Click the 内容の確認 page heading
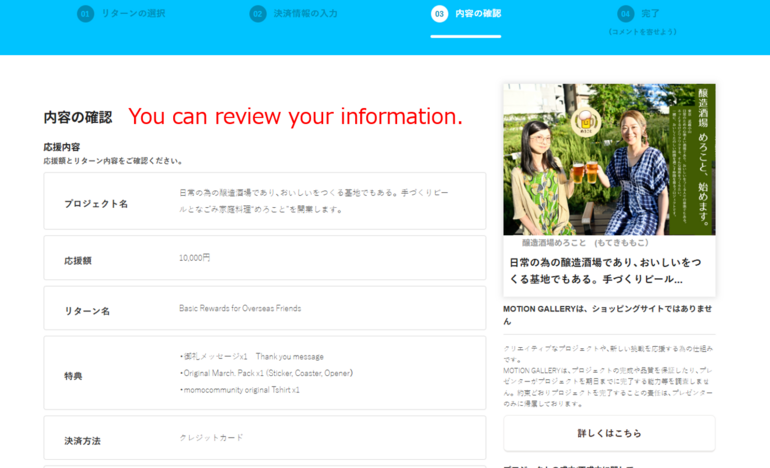Screen dimensions: 770x468 point(78,117)
